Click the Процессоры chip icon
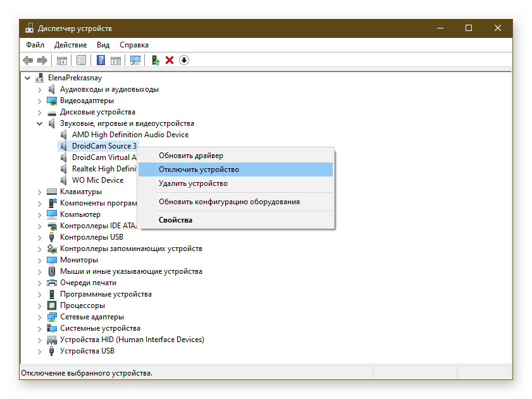The width and height of the screenshot is (532, 399). (x=52, y=305)
